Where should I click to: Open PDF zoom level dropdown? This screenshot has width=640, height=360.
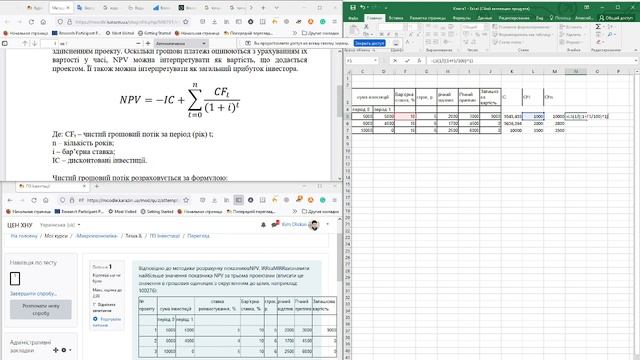(x=181, y=43)
